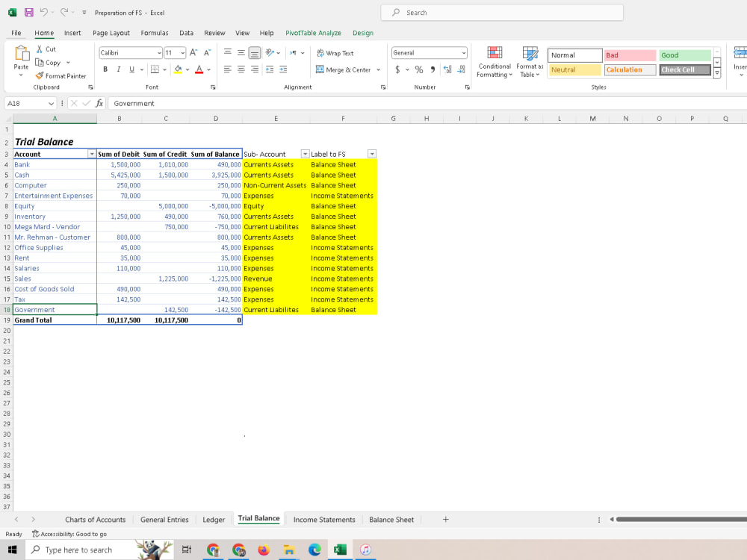Open the File menu
747x560 pixels.
point(16,33)
